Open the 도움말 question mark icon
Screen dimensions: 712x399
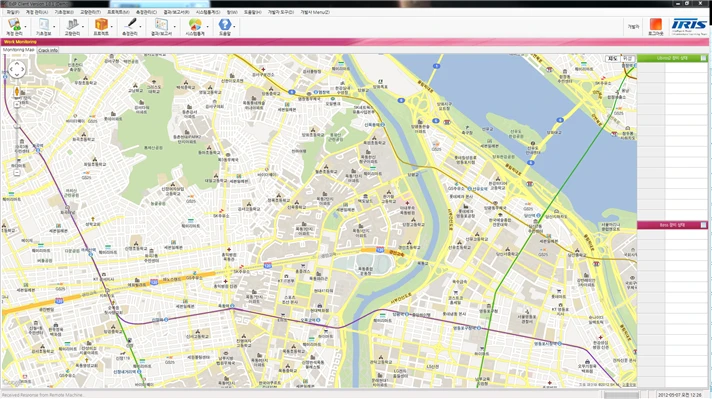click(x=225, y=27)
